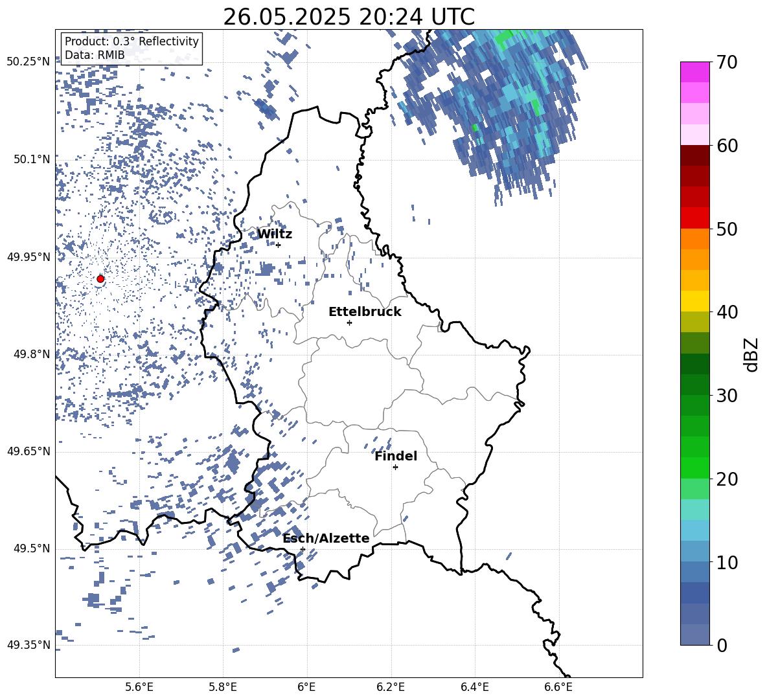Select the Esch/Alzette city label
Viewport: 767px width, 700px height.
click(326, 538)
